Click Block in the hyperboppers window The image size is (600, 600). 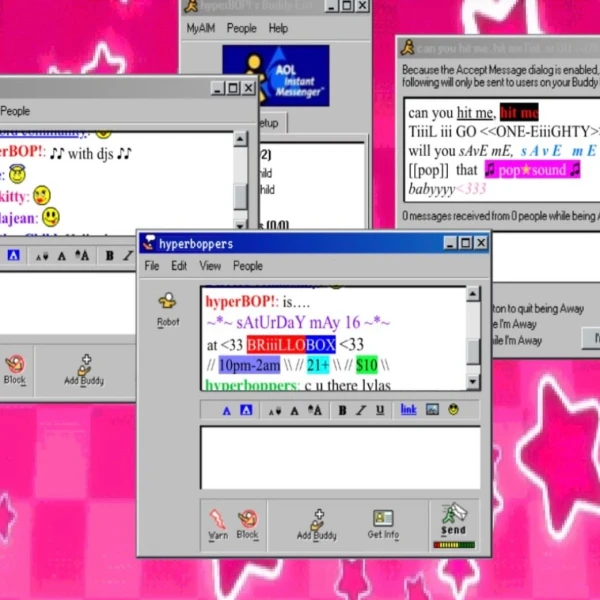(247, 524)
